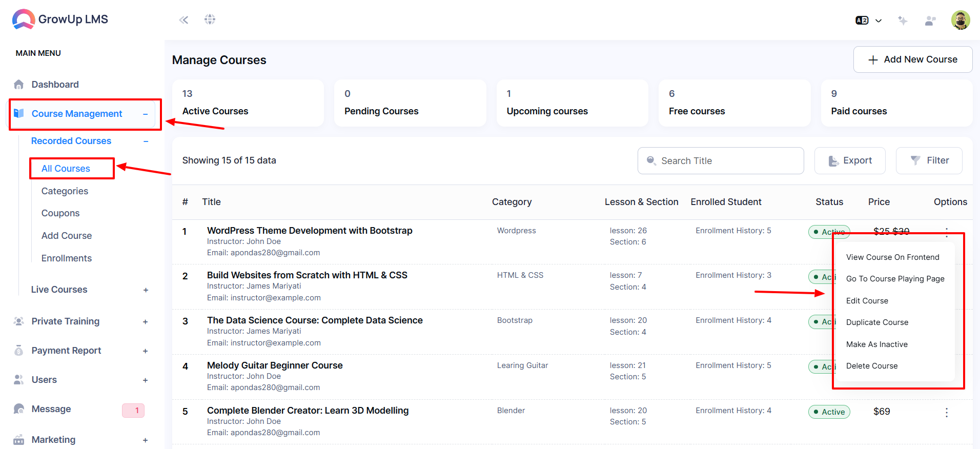Viewport: 980px width, 449px height.
Task: Go to the Dashboard home icon
Action: 19,85
